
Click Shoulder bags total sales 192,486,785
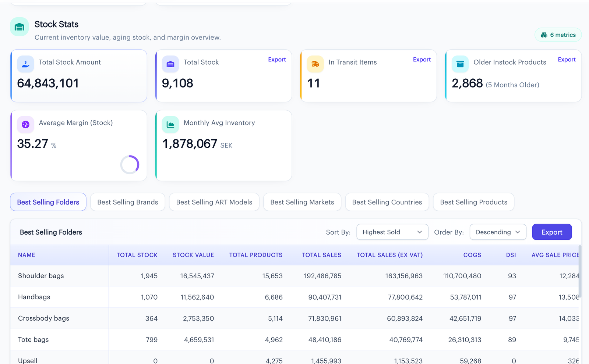tap(322, 276)
